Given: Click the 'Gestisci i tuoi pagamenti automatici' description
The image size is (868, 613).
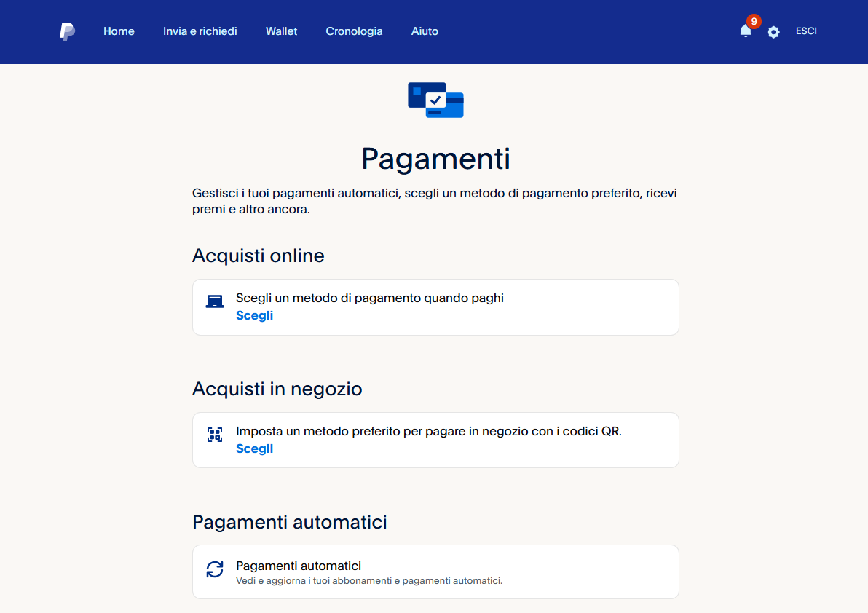Looking at the screenshot, I should point(435,202).
